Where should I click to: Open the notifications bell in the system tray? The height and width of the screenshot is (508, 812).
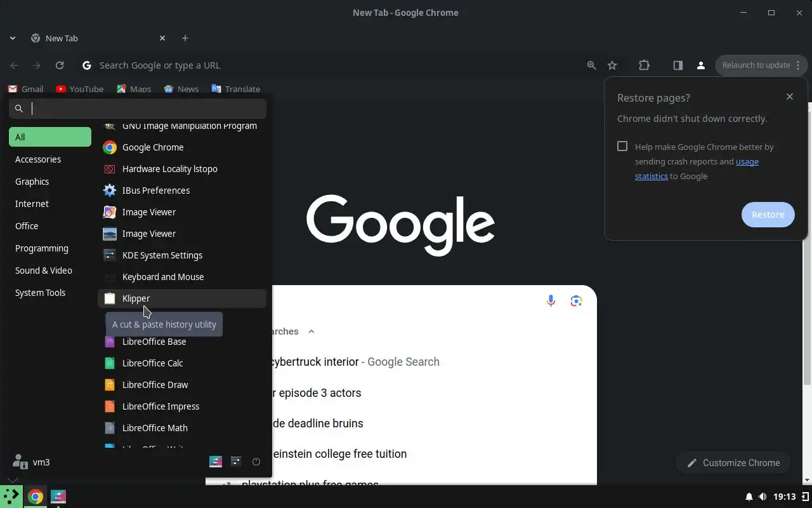coord(749,497)
